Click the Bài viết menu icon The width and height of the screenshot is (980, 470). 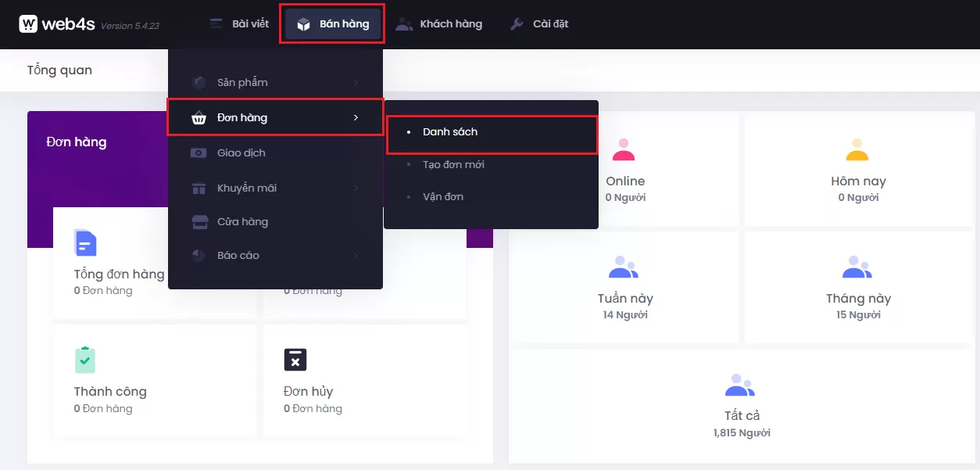point(216,23)
